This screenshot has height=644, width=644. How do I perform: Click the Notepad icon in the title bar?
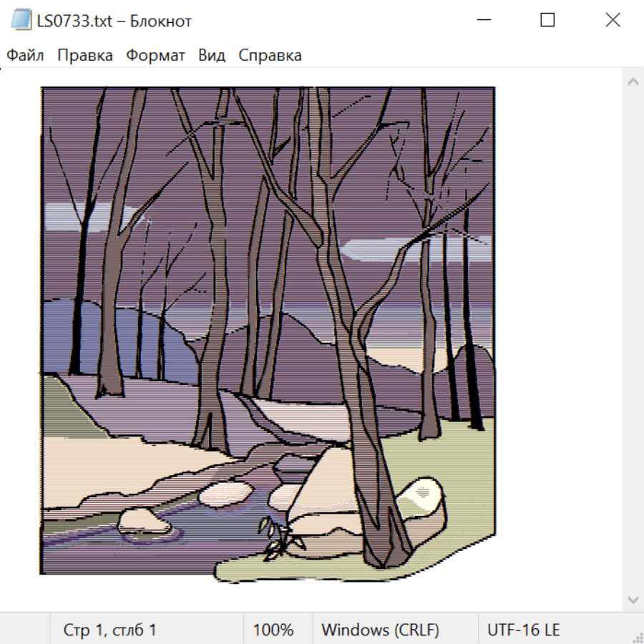[x=21, y=20]
